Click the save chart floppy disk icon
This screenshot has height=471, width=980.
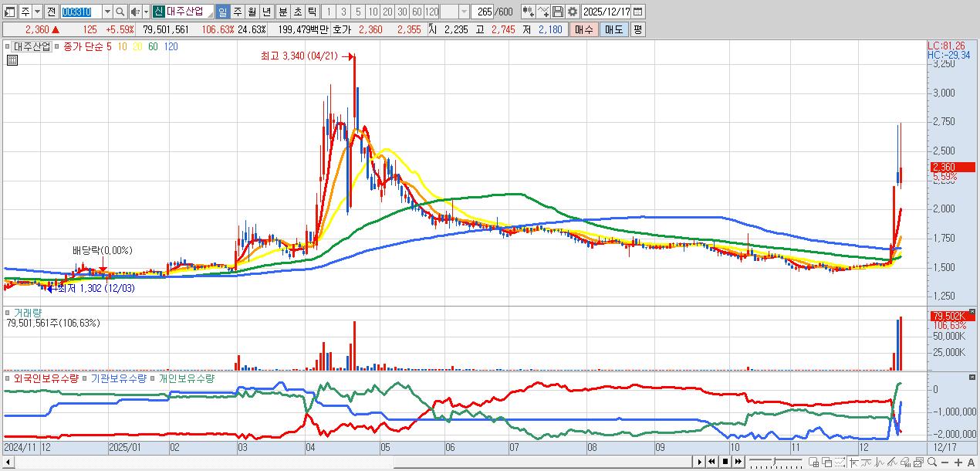[559, 12]
